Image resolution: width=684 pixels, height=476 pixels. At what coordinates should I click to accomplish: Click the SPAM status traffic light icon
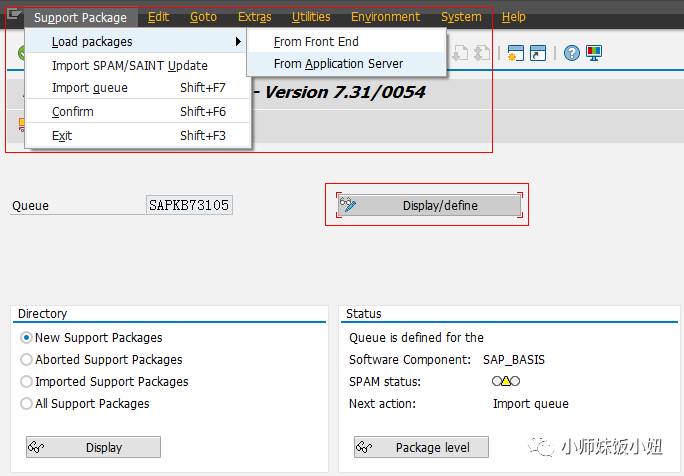click(x=506, y=381)
